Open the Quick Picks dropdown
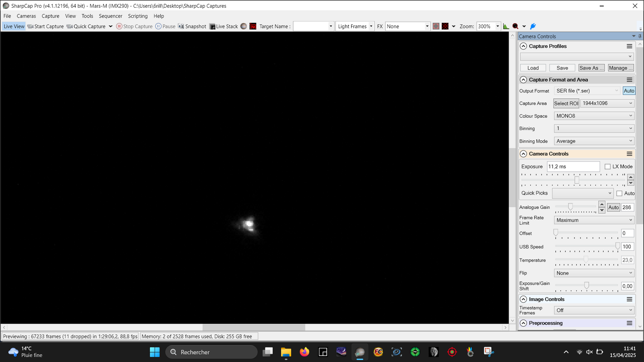This screenshot has height=362, width=644. pos(583,193)
